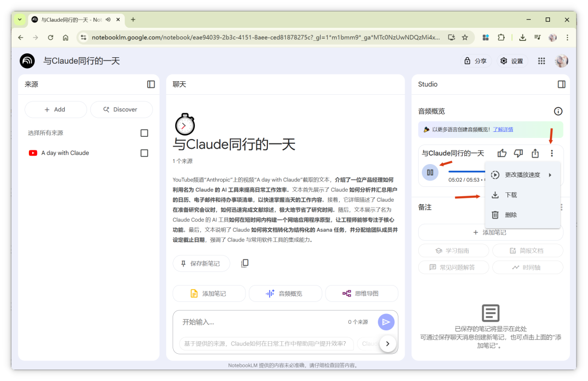Open the 音频概览 info icon
This screenshot has width=588, height=381.
click(x=558, y=111)
